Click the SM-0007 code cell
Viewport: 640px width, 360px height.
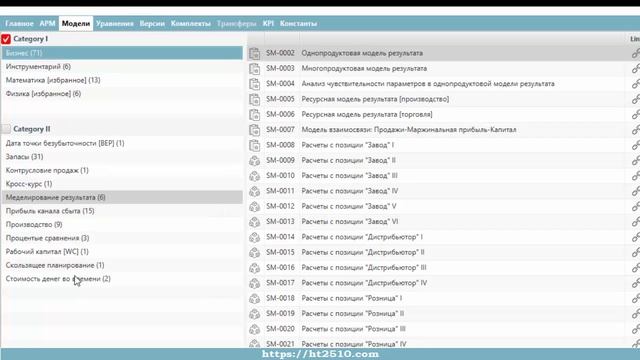pos(280,130)
